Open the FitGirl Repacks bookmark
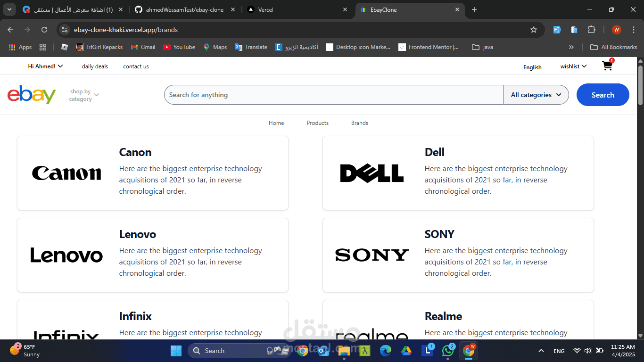The width and height of the screenshot is (644, 362). coord(99,47)
